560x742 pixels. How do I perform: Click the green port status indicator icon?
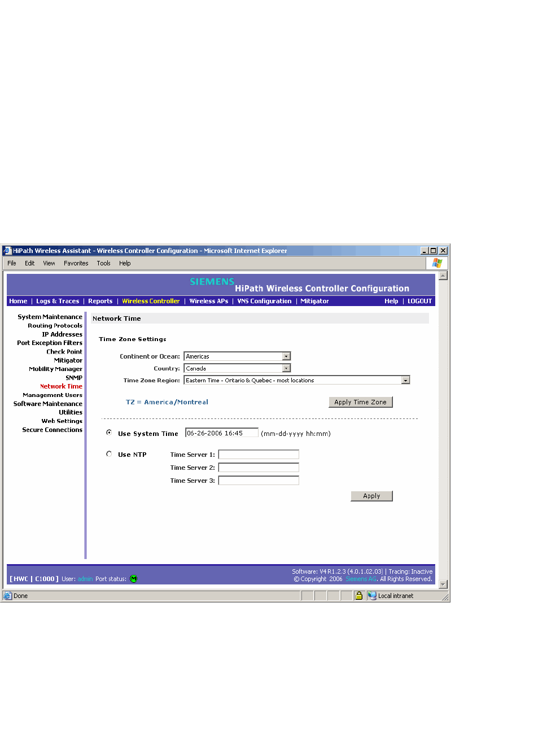(x=134, y=579)
